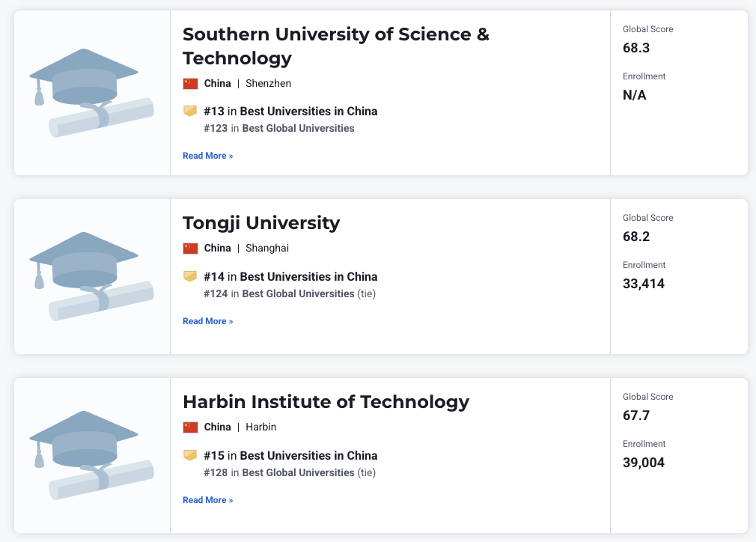Click China flag icon for Southern University

(x=190, y=84)
